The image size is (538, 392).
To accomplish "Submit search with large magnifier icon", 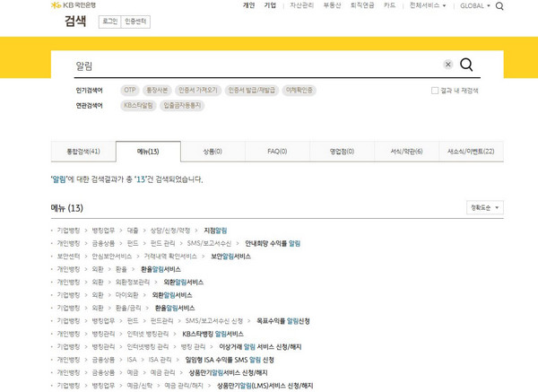I will pos(466,65).
